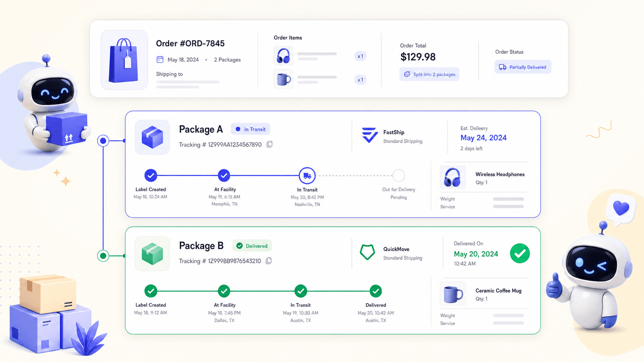Select the blue Package A box icon

[152, 137]
